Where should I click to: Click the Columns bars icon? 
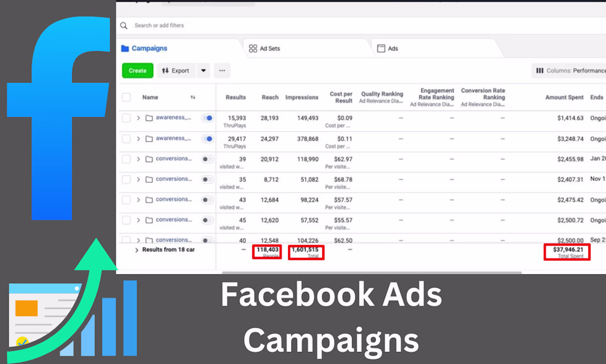coord(540,70)
